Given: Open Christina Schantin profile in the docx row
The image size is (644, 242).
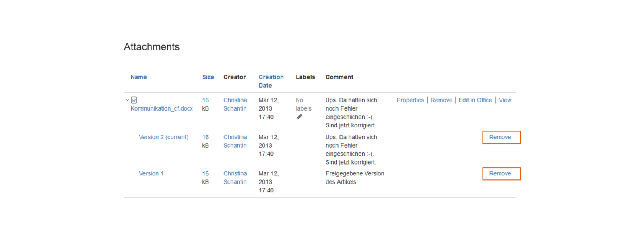Looking at the screenshot, I should tap(235, 104).
